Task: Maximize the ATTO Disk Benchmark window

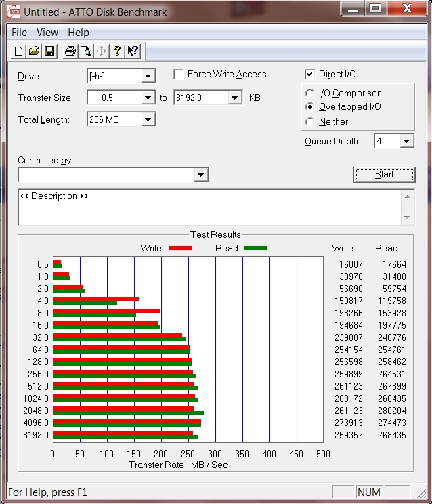Action: pyautogui.click(x=375, y=8)
